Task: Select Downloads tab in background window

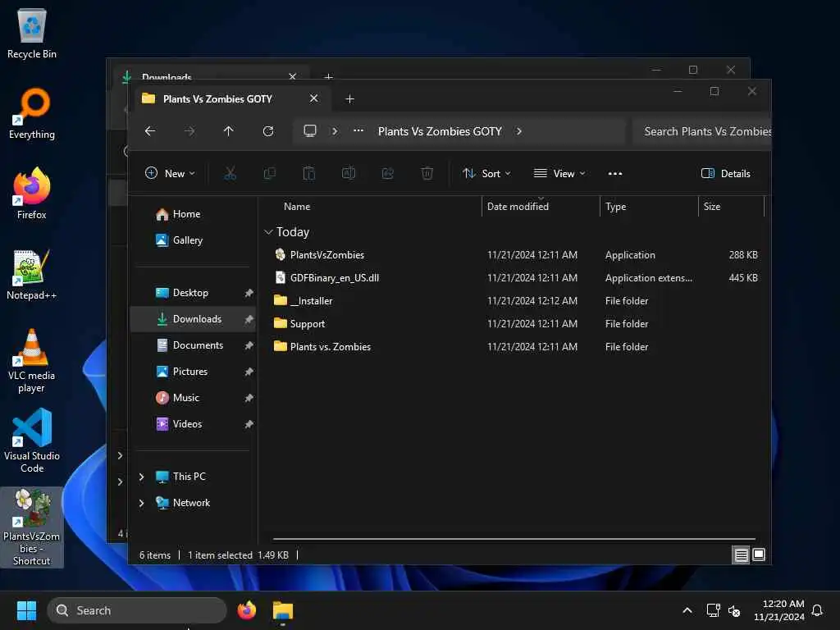Action: [167, 76]
